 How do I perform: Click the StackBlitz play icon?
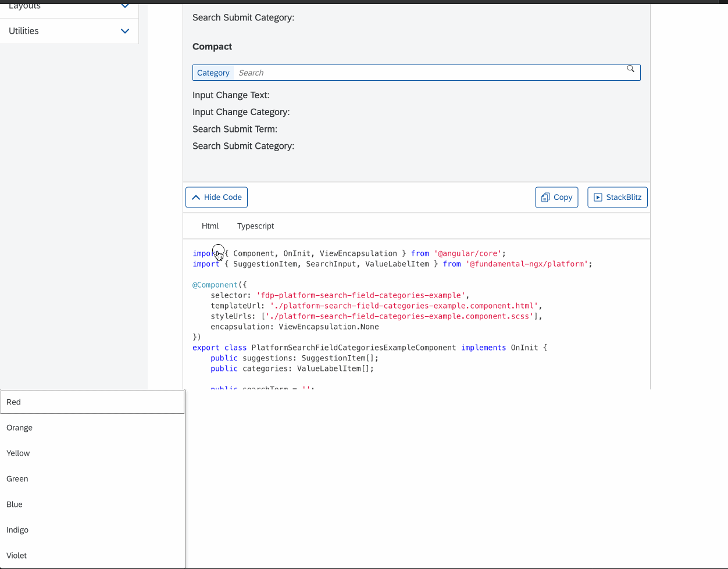pyautogui.click(x=598, y=198)
